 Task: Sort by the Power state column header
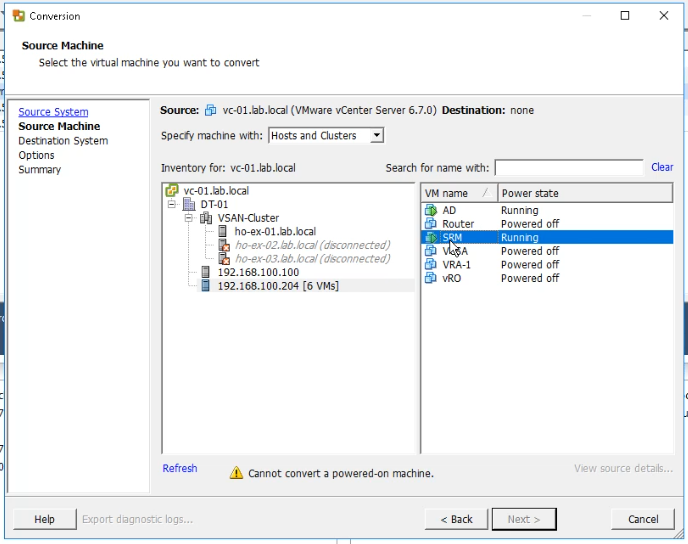[585, 193]
